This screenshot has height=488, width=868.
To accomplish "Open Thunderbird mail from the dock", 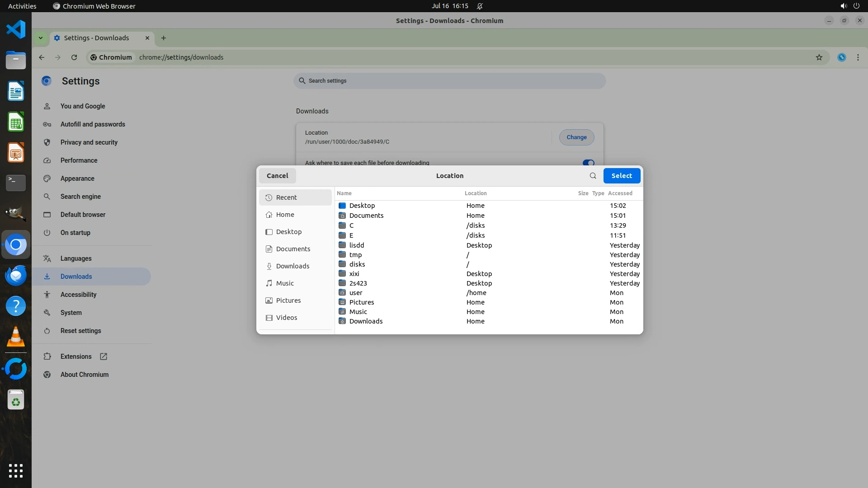I will (16, 275).
